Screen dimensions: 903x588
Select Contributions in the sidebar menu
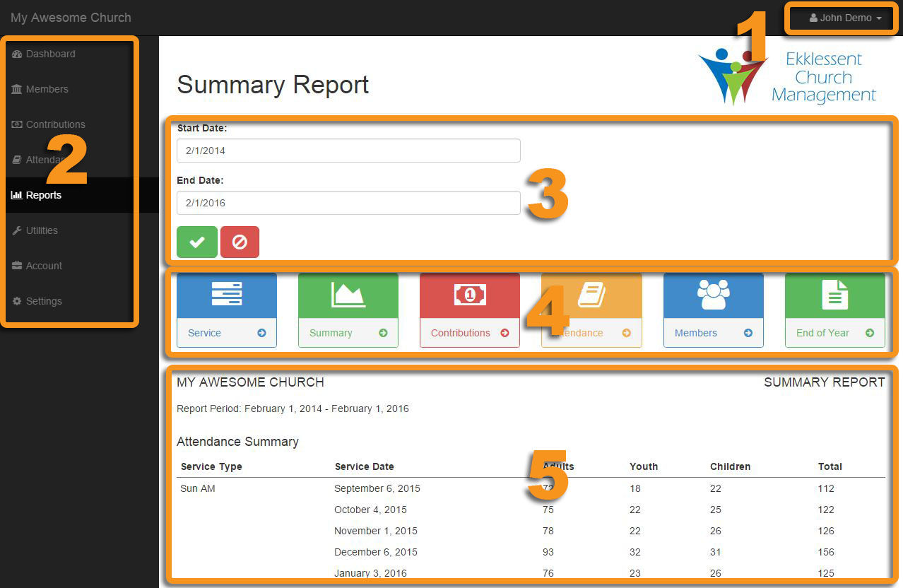[55, 124]
